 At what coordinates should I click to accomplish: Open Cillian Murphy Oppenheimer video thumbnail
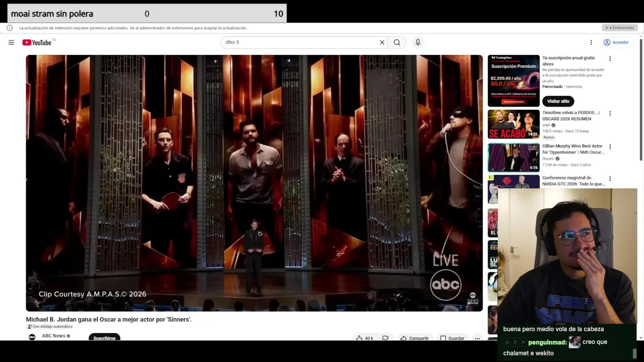click(x=513, y=157)
